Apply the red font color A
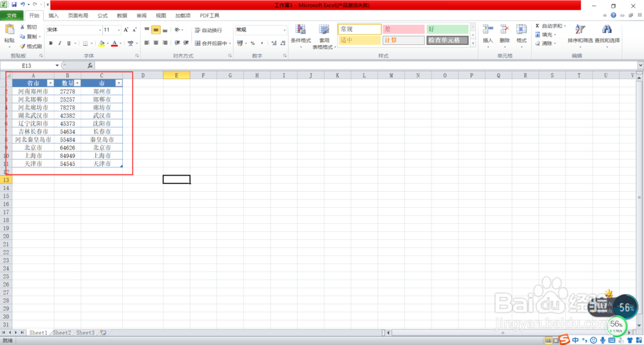Viewport: 644px width, 345px height. [x=115, y=43]
